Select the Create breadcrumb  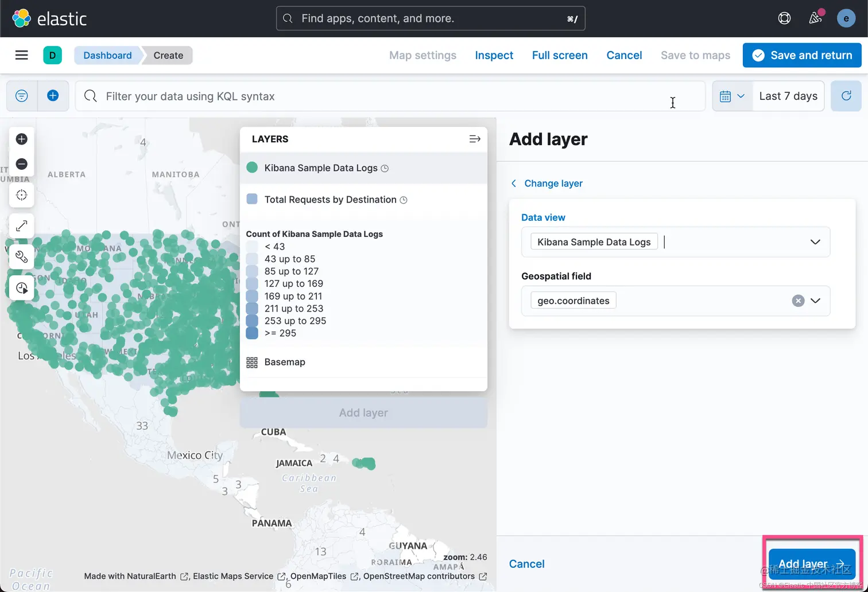tap(168, 55)
